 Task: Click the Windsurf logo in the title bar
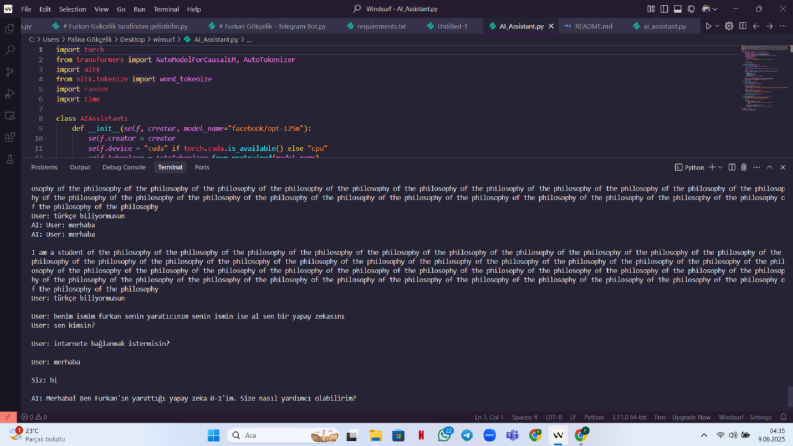click(8, 9)
